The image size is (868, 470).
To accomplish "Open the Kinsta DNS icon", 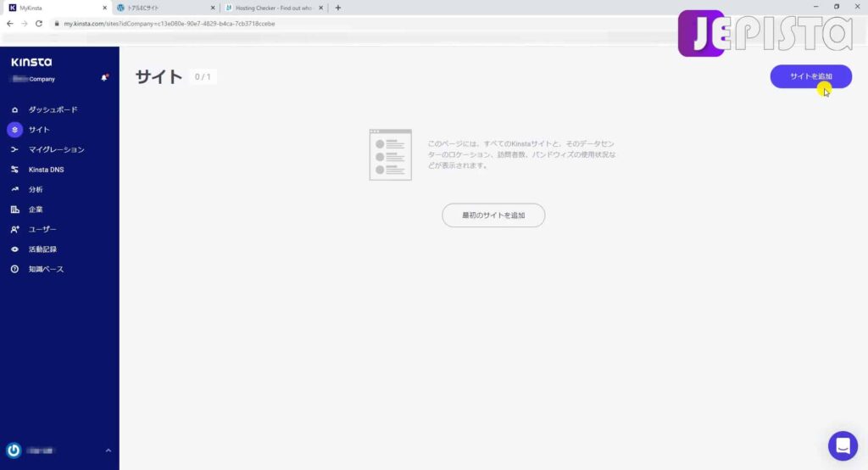I will (x=15, y=170).
